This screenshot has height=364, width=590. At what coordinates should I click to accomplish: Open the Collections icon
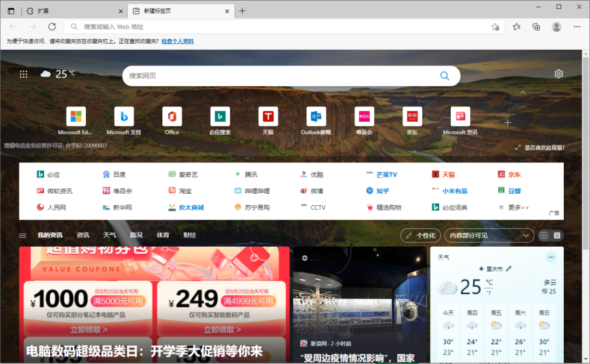536,27
